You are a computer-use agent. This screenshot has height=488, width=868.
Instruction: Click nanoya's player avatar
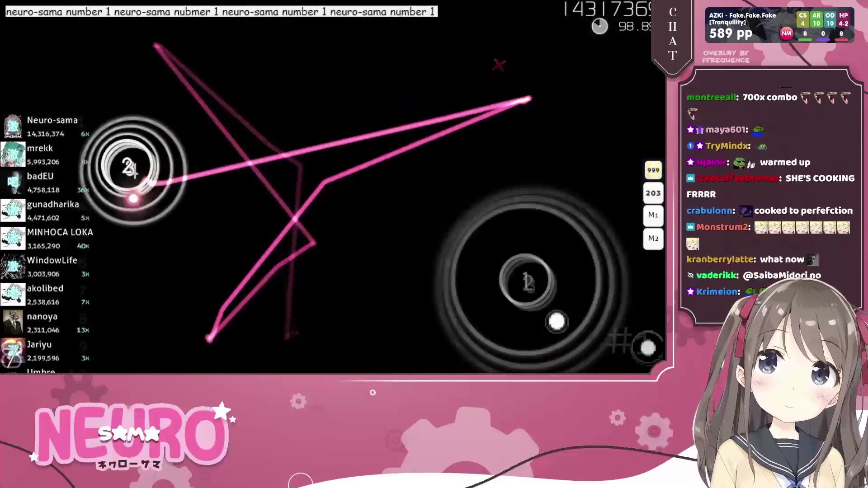[13, 322]
